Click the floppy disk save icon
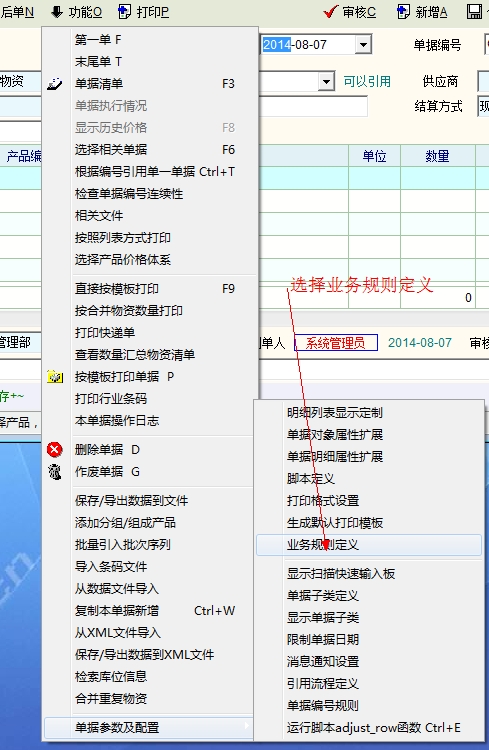Screen dimensions: 489x750 click(x=474, y=11)
